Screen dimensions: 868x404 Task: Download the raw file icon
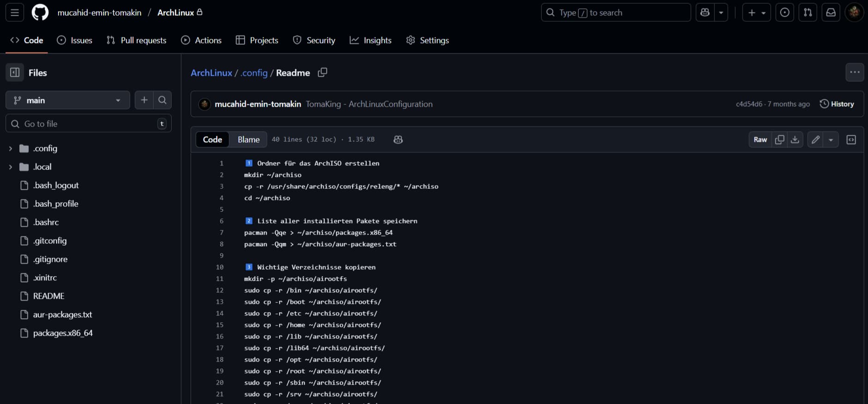(x=795, y=139)
